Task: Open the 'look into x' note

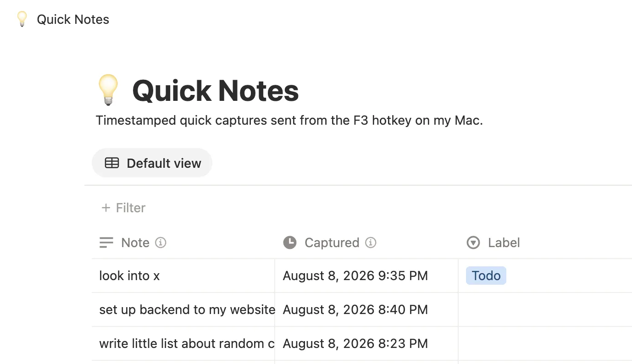Action: [x=129, y=276]
